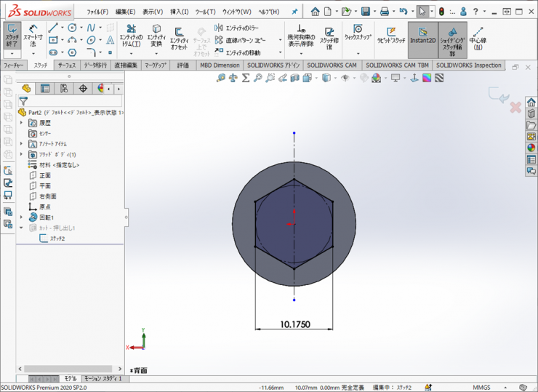Screen dimensions: 538x392
Task: Click the filter funnel icon in feature tree
Action: point(23,102)
